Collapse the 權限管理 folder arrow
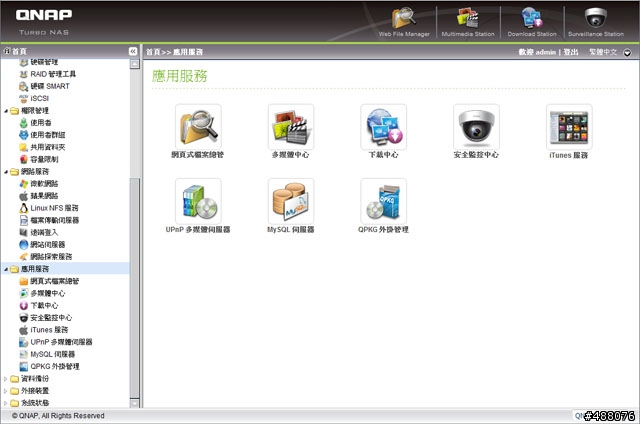Screen dimensions: 640x424 pos(6,111)
